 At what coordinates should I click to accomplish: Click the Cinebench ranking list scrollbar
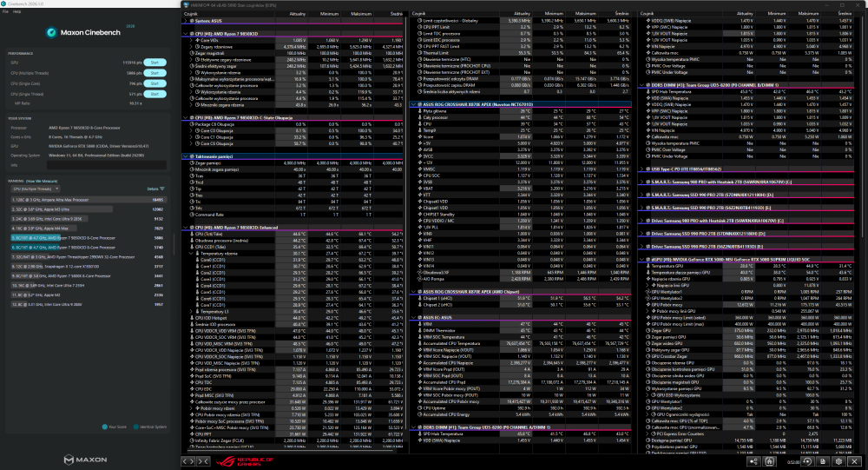point(174,244)
